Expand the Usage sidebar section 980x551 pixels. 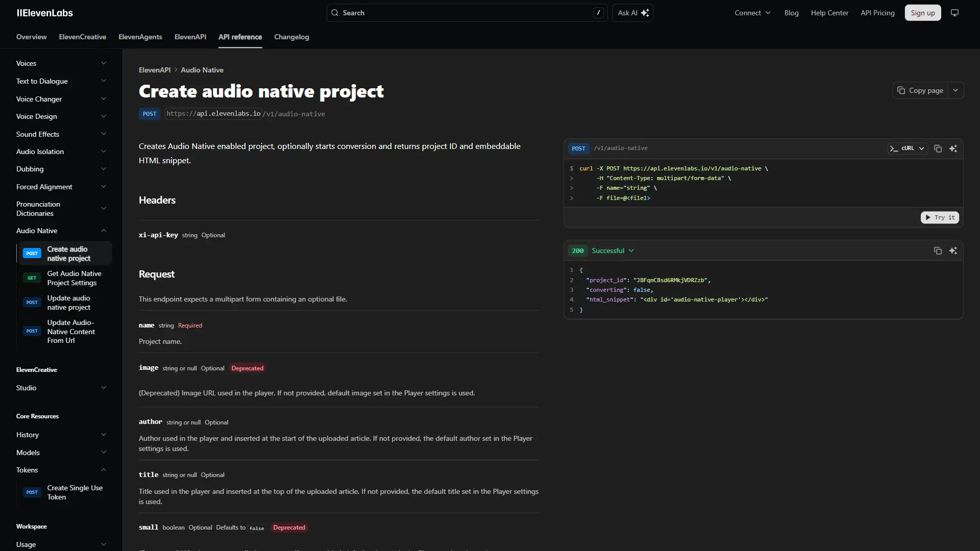pyautogui.click(x=61, y=544)
